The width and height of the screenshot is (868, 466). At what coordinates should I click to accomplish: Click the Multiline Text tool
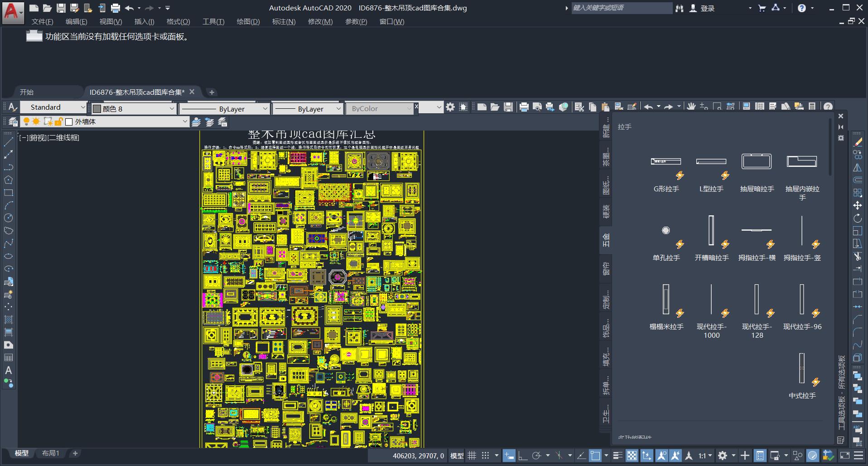[x=8, y=370]
